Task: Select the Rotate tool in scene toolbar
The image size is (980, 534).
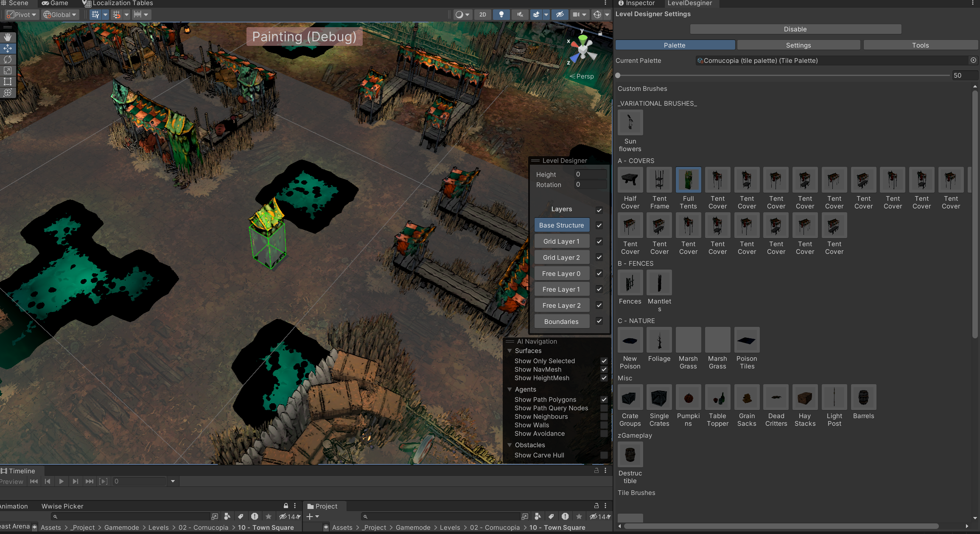Action: [x=8, y=59]
